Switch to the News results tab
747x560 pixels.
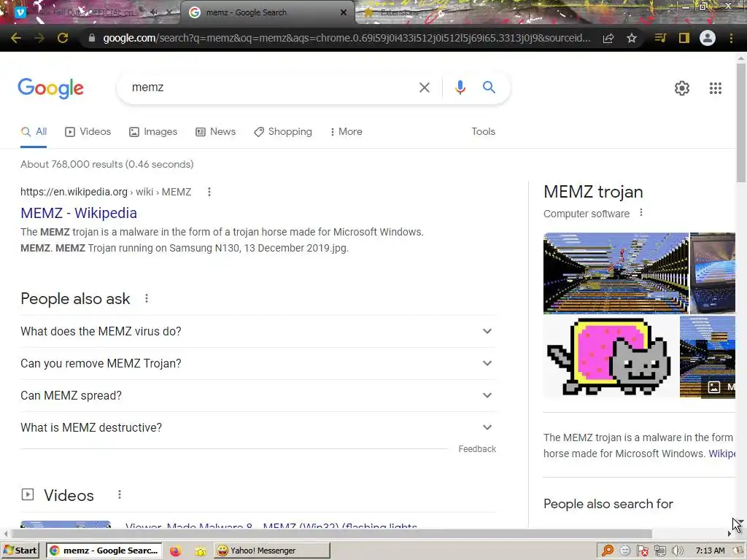click(x=216, y=131)
